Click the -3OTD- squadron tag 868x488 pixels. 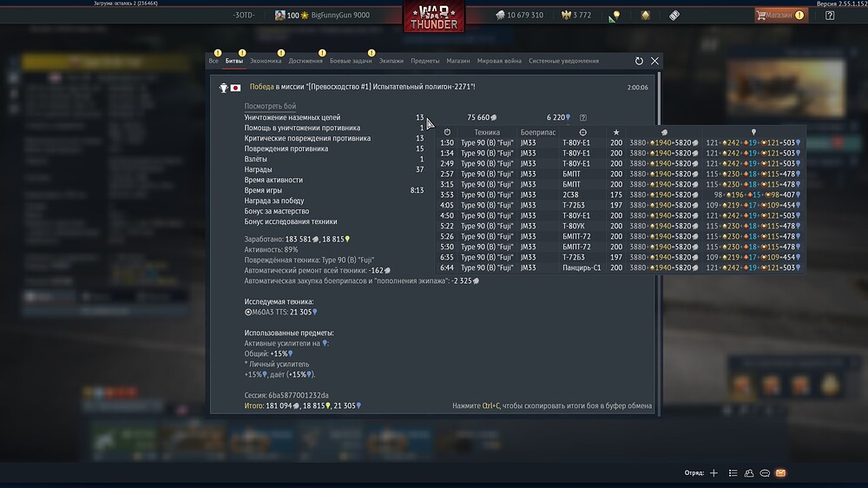click(244, 16)
